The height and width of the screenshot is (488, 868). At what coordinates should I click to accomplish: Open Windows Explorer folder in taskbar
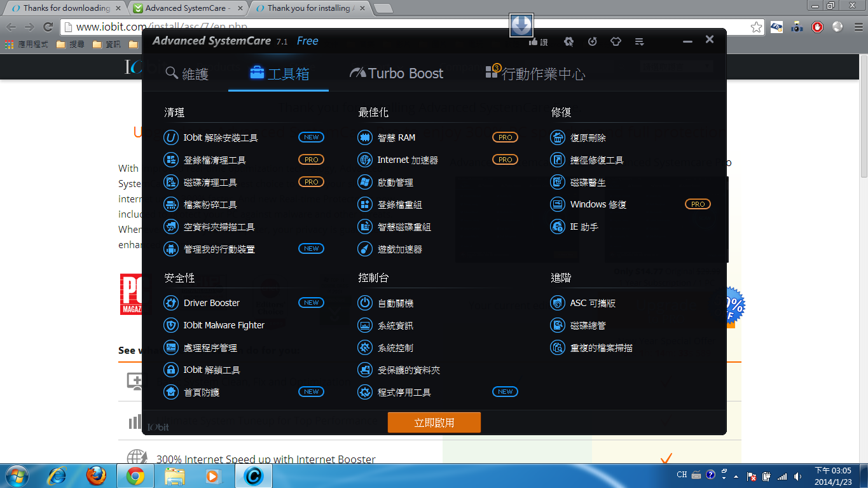[175, 475]
